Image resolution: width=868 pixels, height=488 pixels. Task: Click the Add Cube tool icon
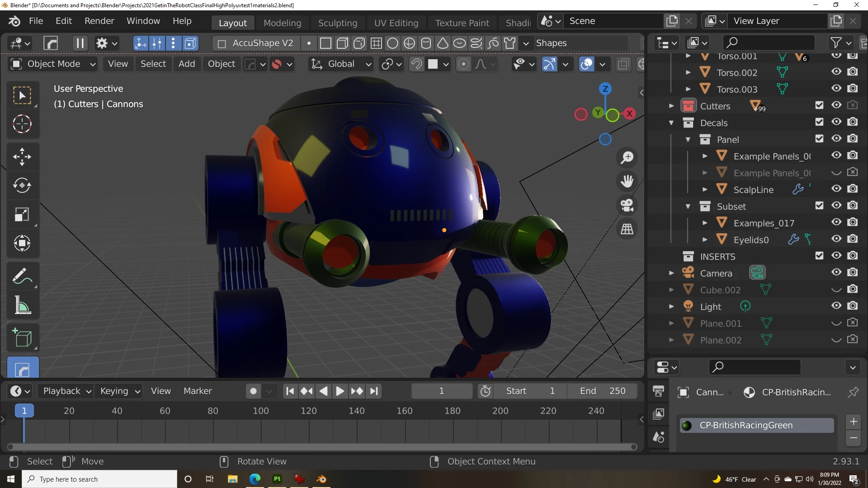tap(22, 338)
